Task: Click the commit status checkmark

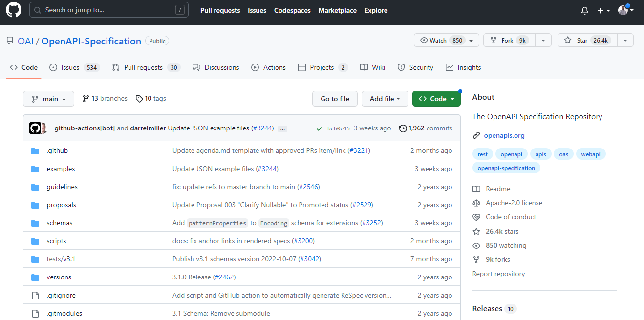Action: (x=319, y=128)
